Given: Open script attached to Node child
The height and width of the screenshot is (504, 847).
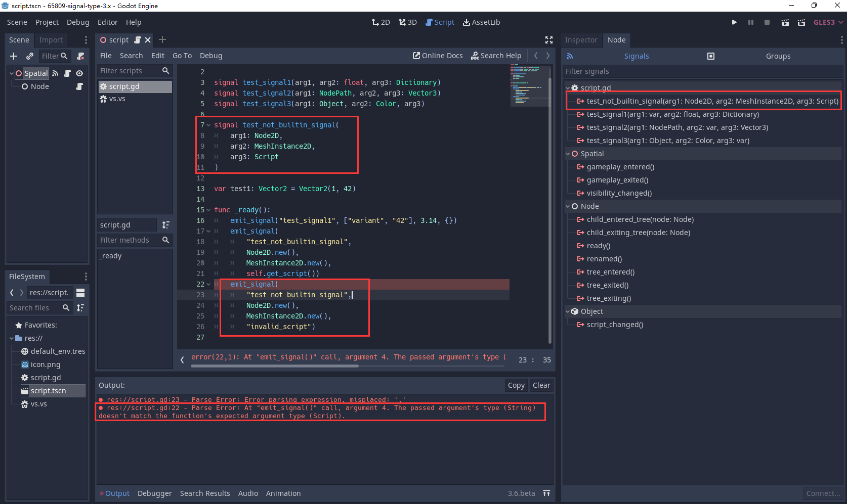Looking at the screenshot, I should (x=79, y=86).
